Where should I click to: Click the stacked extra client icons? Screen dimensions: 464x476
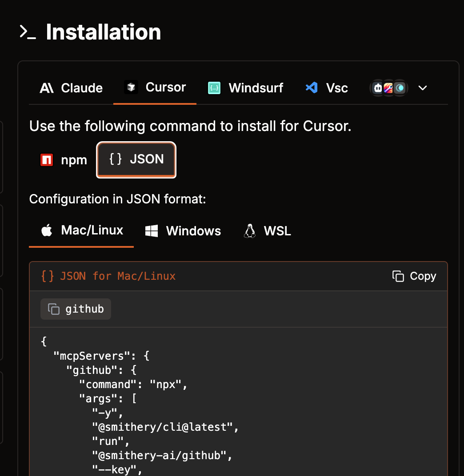coord(388,88)
